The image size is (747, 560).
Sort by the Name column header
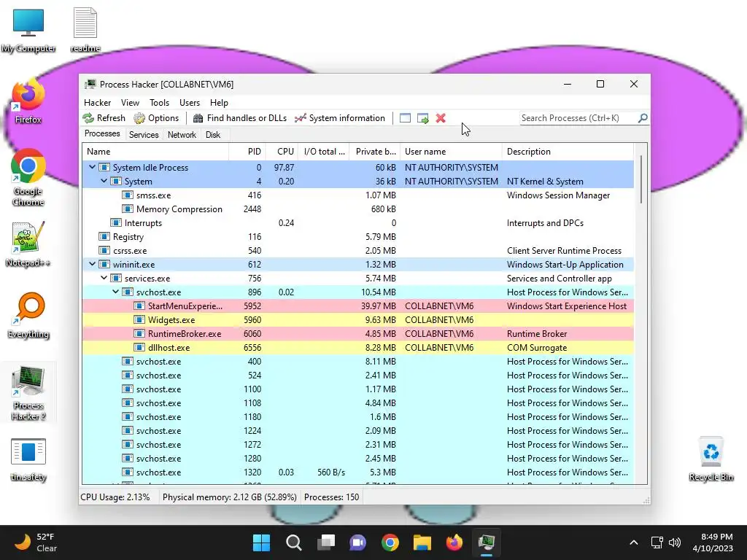(155, 152)
